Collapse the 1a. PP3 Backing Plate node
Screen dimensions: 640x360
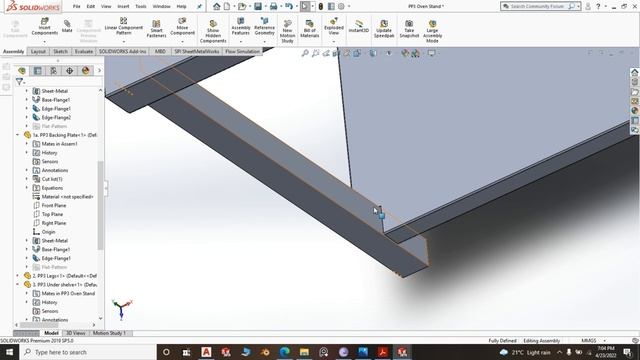pos(18,135)
